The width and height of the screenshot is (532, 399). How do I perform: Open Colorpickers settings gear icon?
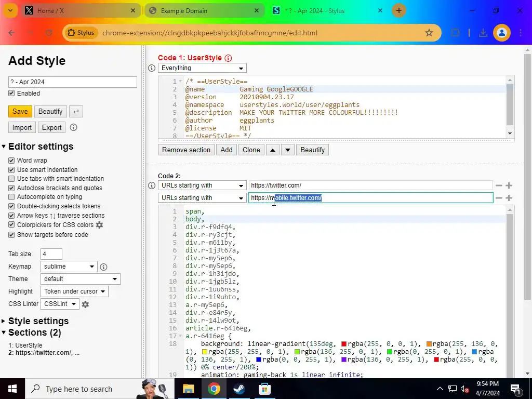(x=99, y=225)
